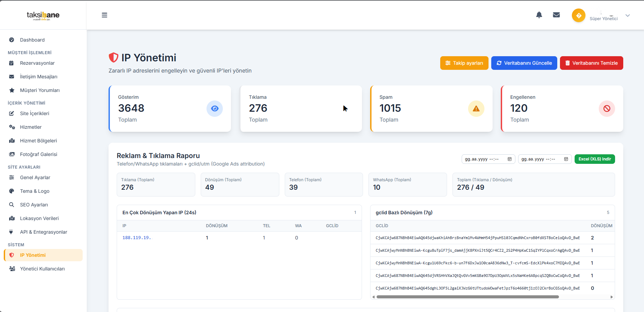The width and height of the screenshot is (644, 312).
Task: Click the blue eye icon in Gösterim card
Action: point(214,109)
